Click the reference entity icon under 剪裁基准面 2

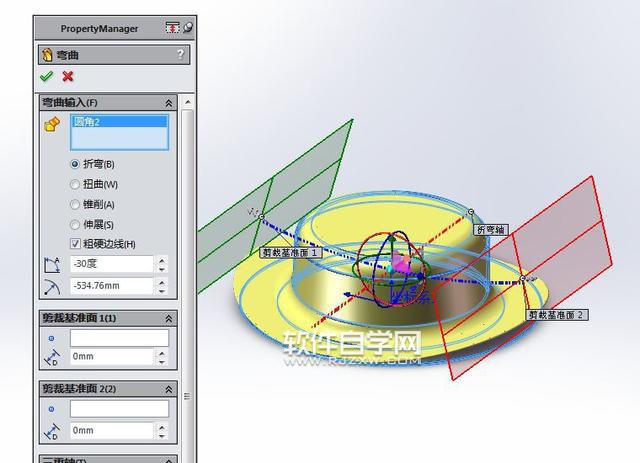click(x=51, y=409)
